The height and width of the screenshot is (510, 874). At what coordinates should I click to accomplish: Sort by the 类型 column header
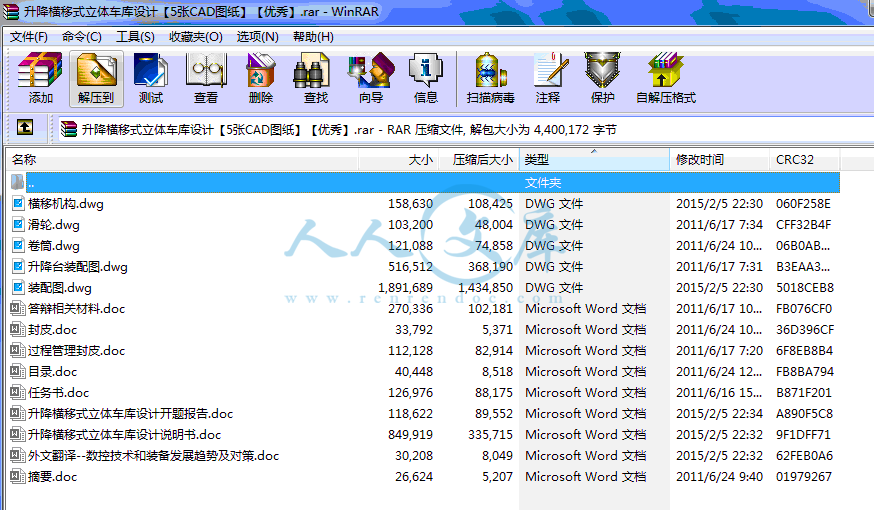[x=594, y=160]
